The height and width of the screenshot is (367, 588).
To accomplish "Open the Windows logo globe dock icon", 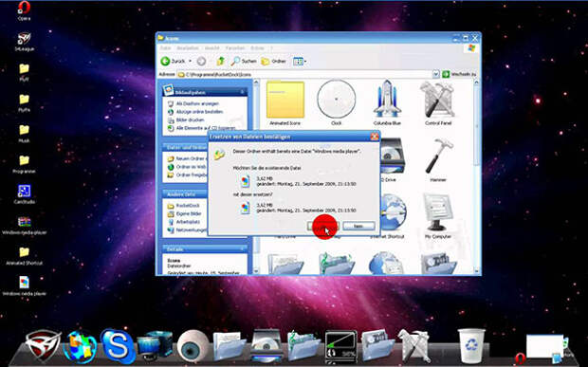I will [x=80, y=347].
